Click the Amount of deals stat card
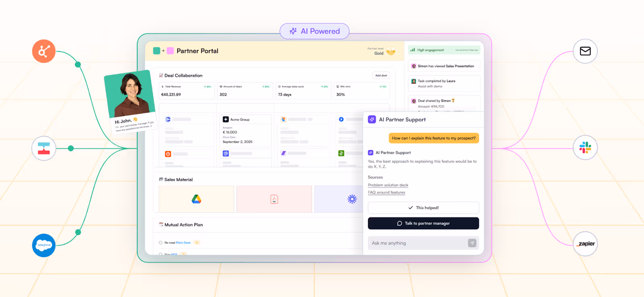 coord(245,91)
